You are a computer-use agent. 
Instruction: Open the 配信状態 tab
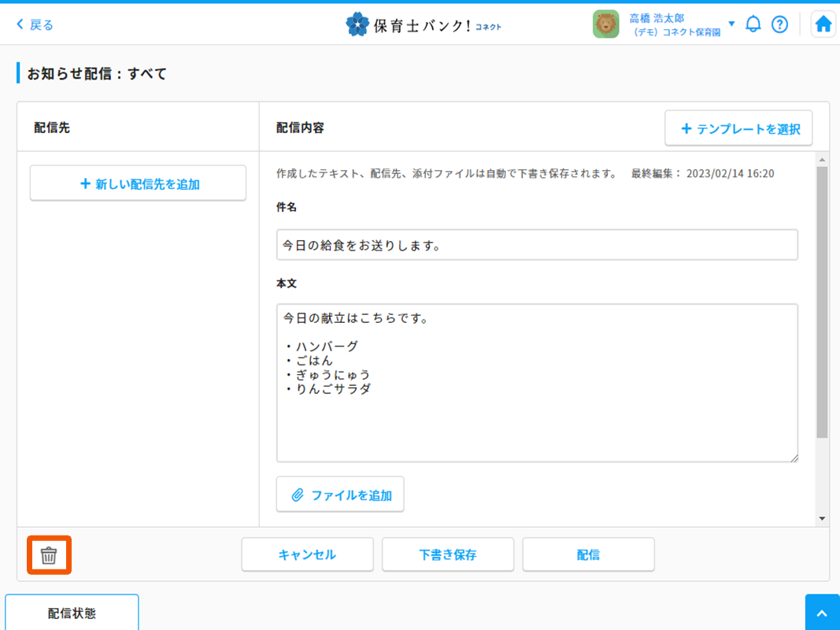[72, 613]
